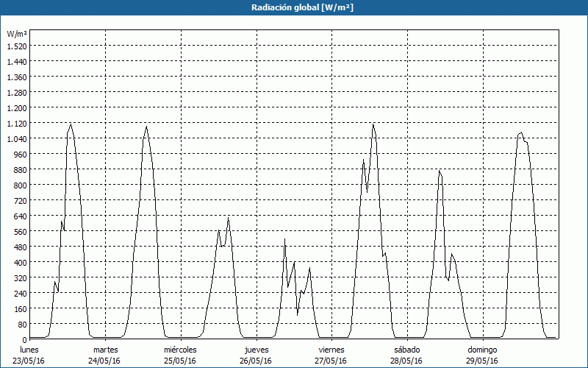Screen dimensions: 588x368
Task: Click the martes curve peak
Action: pyautogui.click(x=146, y=127)
